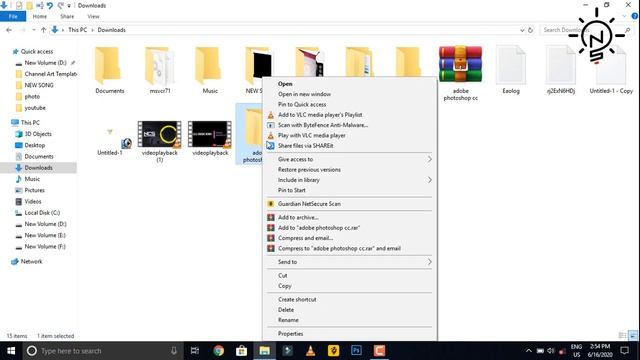Screen dimensions: 640x360
Task: Select Pictures in the navigation pane
Action: pos(34,190)
